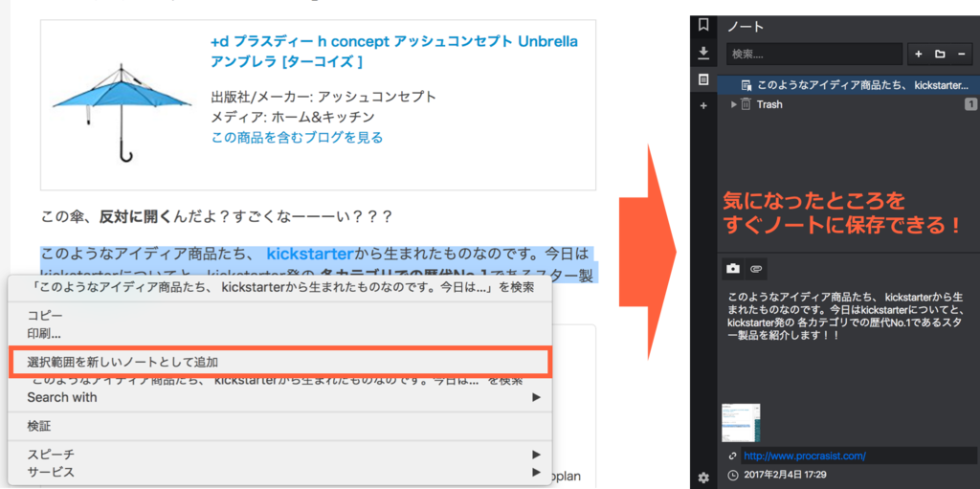Click the link icon beside the note URL

[x=732, y=456]
